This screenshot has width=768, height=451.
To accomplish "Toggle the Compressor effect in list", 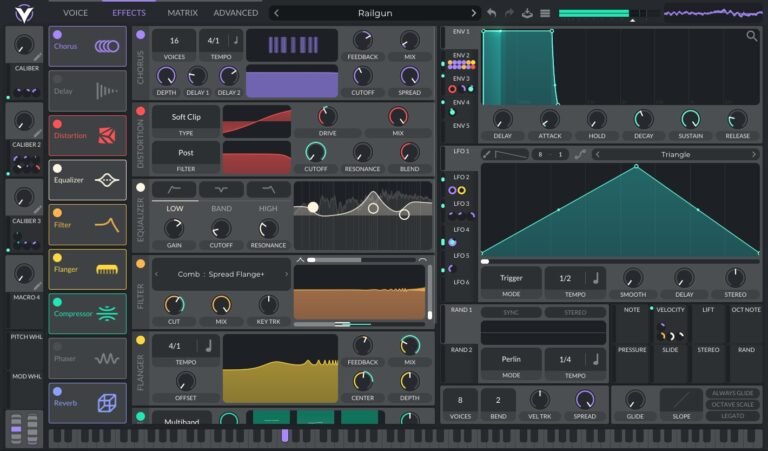I will point(57,302).
